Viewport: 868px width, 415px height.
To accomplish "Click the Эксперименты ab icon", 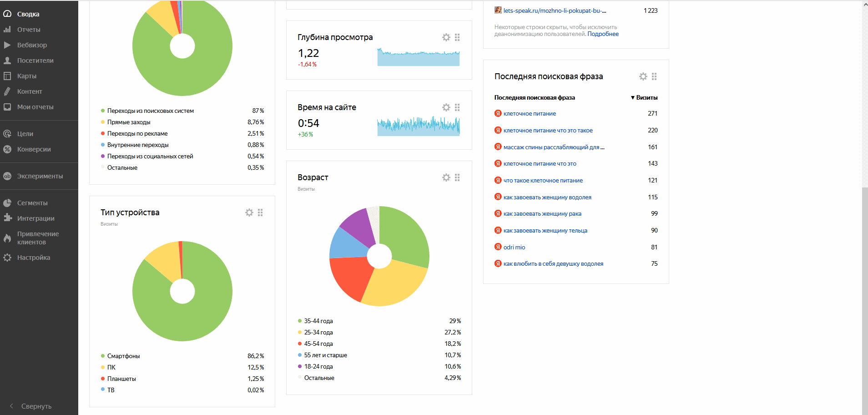I will (x=7, y=176).
